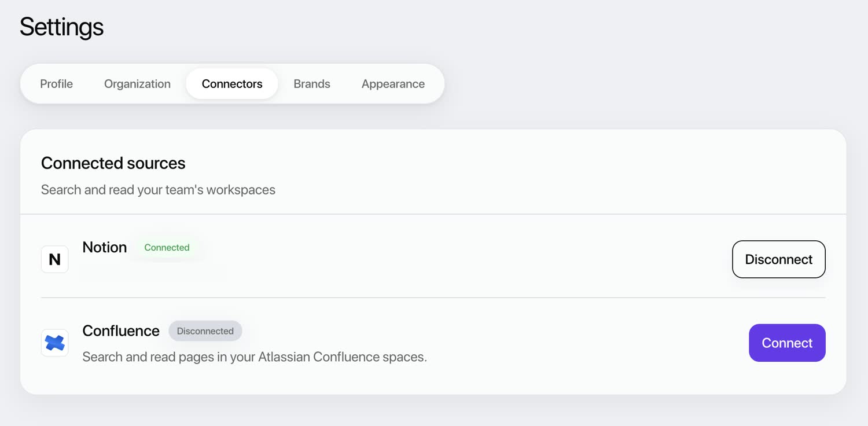Switch to the Organization tab
The width and height of the screenshot is (868, 426).
pyautogui.click(x=137, y=84)
